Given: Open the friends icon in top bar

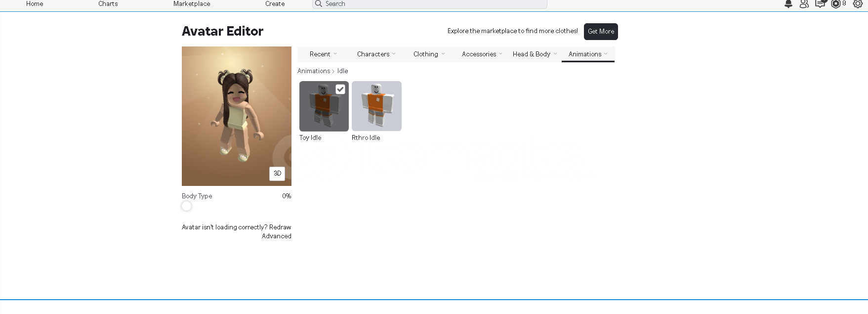Looking at the screenshot, I should coord(804,4).
